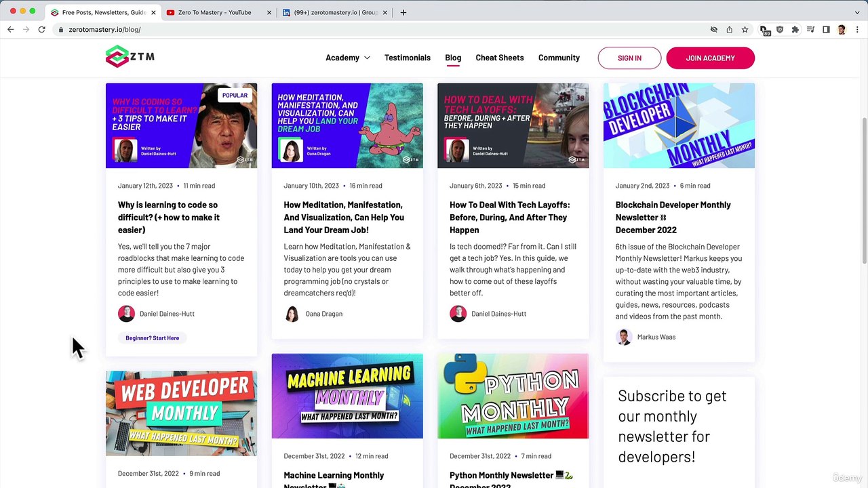Click the date January 2nd, 2023

click(642, 186)
